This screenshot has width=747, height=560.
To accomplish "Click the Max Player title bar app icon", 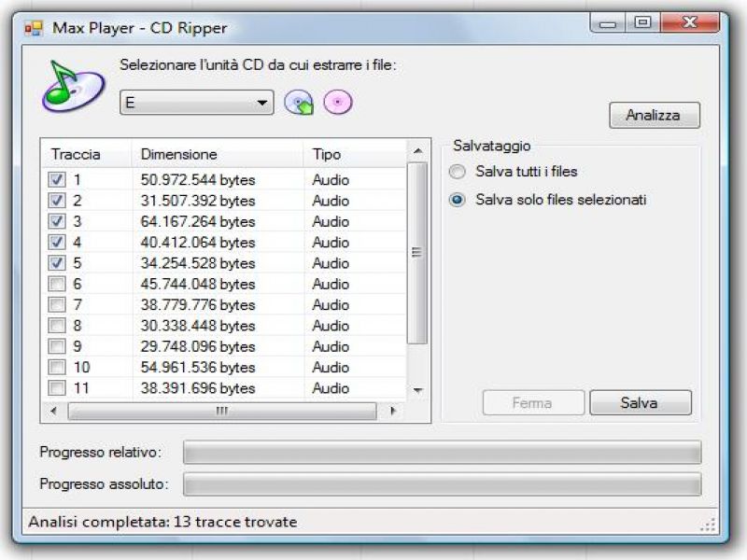I will pyautogui.click(x=34, y=28).
